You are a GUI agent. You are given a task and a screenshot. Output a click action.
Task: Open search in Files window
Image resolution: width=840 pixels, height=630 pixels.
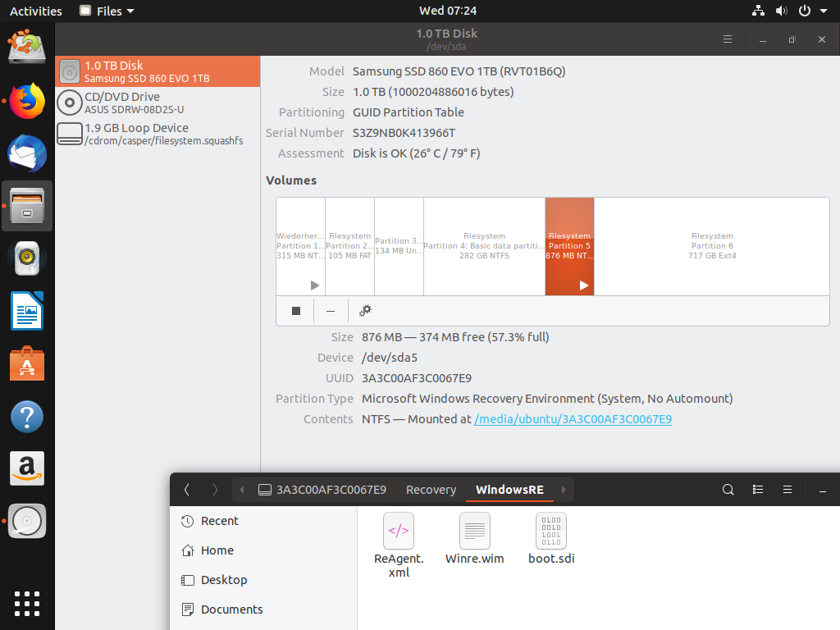[728, 490]
